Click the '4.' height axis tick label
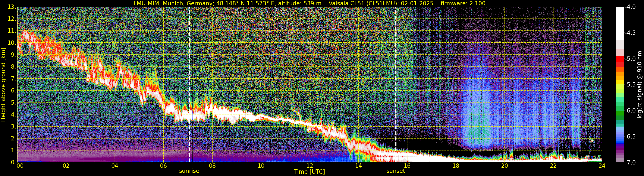This screenshot has width=644, height=176. click(13, 115)
